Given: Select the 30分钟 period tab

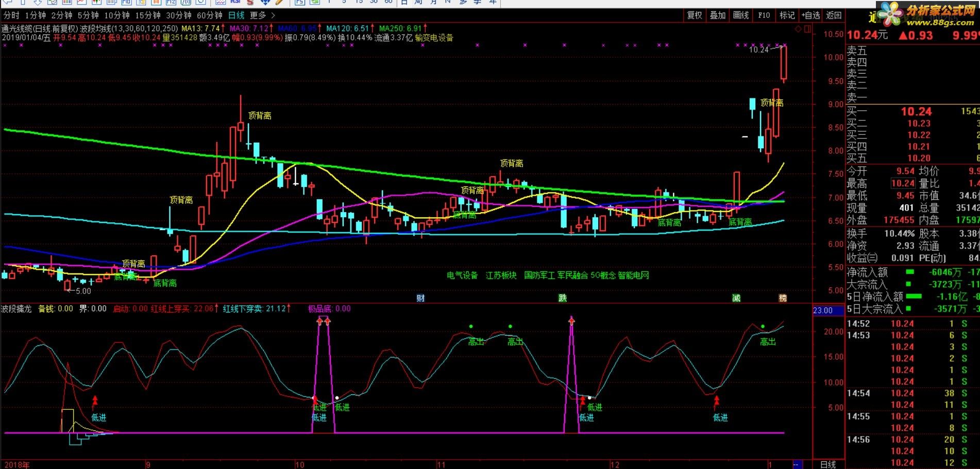Looking at the screenshot, I should (x=179, y=15).
